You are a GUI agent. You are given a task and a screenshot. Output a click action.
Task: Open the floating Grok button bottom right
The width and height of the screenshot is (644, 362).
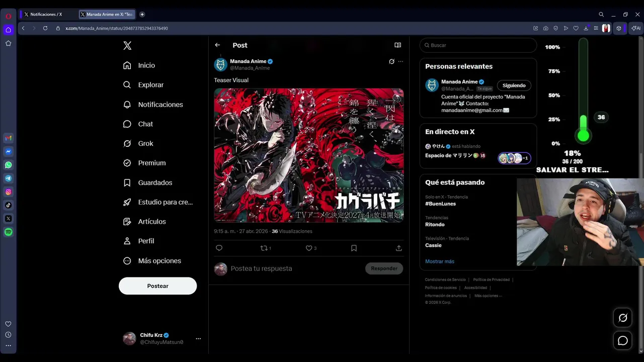click(623, 318)
